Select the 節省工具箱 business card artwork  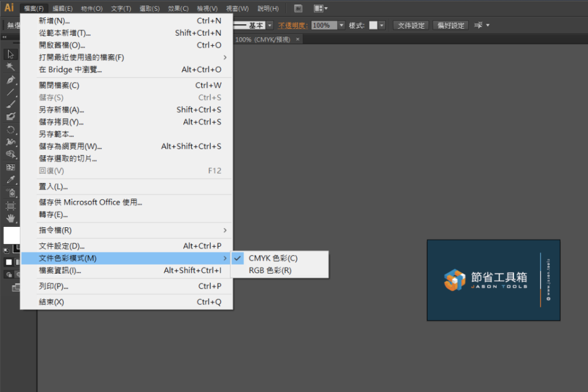pyautogui.click(x=493, y=280)
